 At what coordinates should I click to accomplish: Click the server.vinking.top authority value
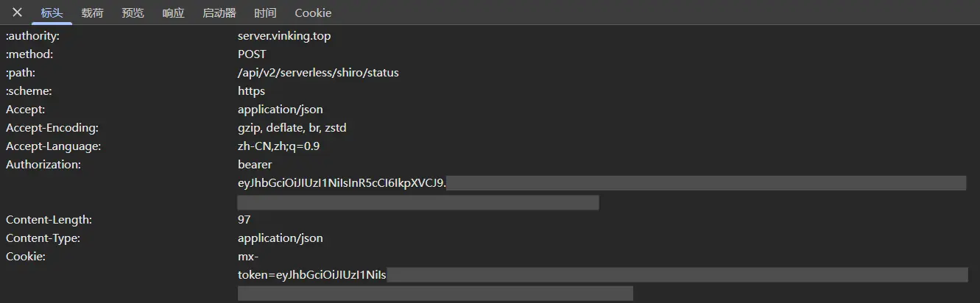pyautogui.click(x=289, y=35)
